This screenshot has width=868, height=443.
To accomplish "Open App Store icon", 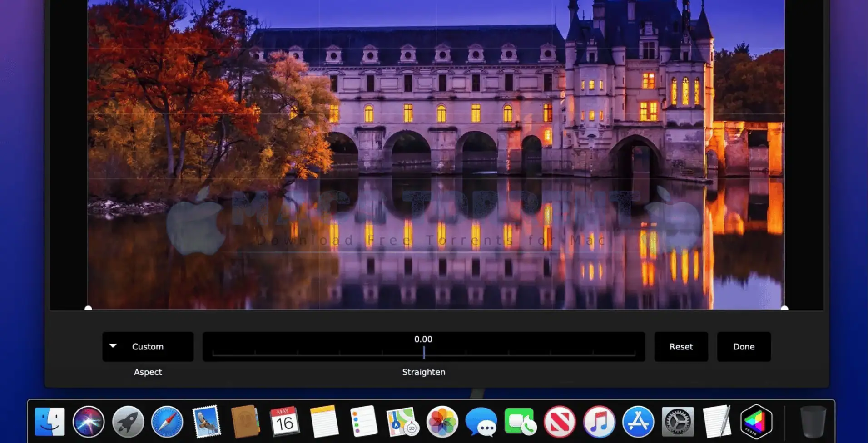I will [638, 422].
